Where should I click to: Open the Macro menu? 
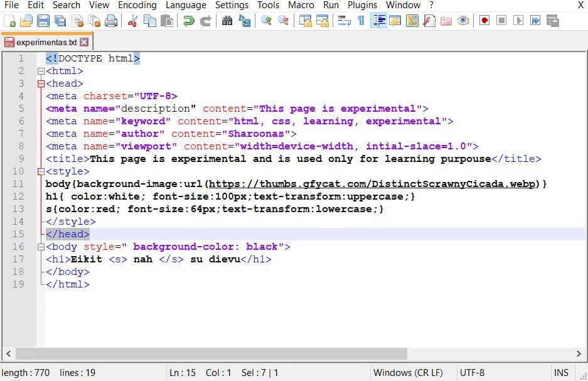[301, 5]
